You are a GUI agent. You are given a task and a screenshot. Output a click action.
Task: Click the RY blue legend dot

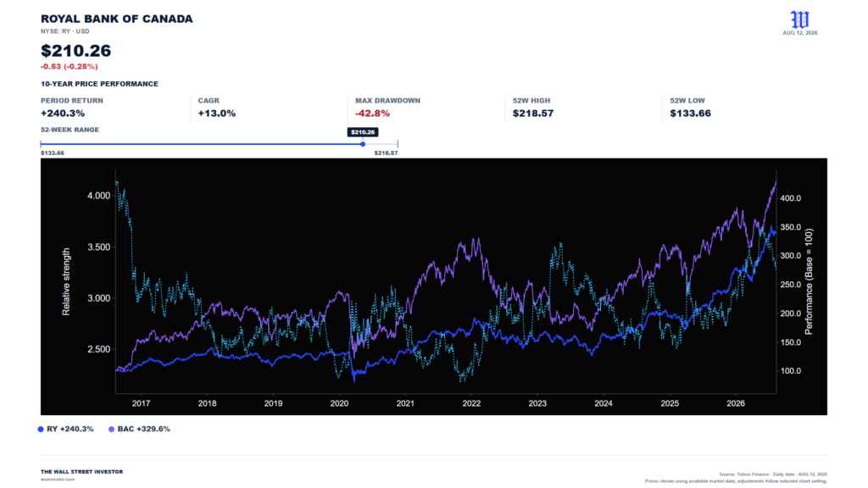click(x=41, y=430)
